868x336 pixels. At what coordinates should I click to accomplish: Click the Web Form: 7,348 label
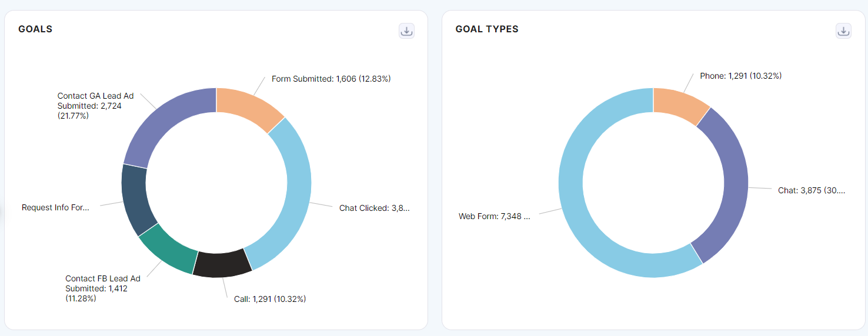click(x=494, y=216)
